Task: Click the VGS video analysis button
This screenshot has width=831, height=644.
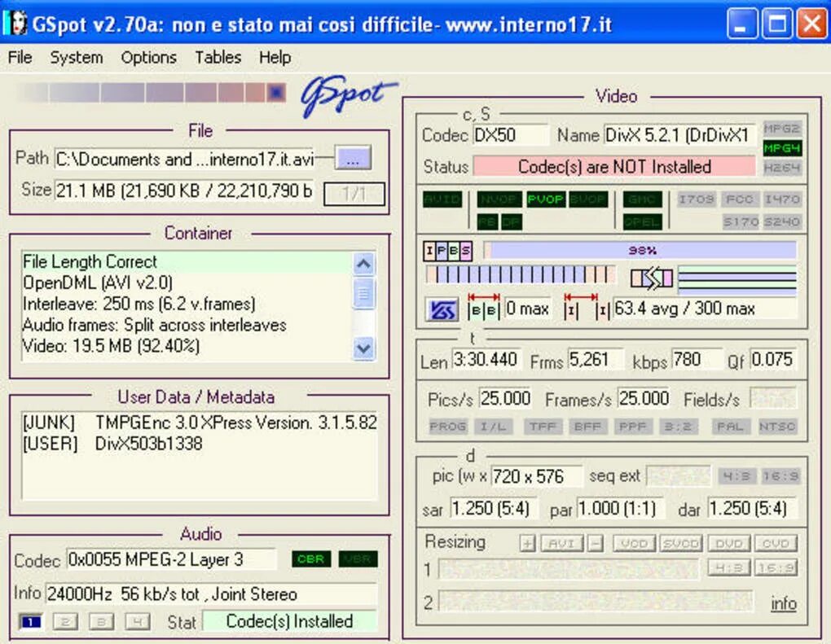Action: [x=442, y=310]
